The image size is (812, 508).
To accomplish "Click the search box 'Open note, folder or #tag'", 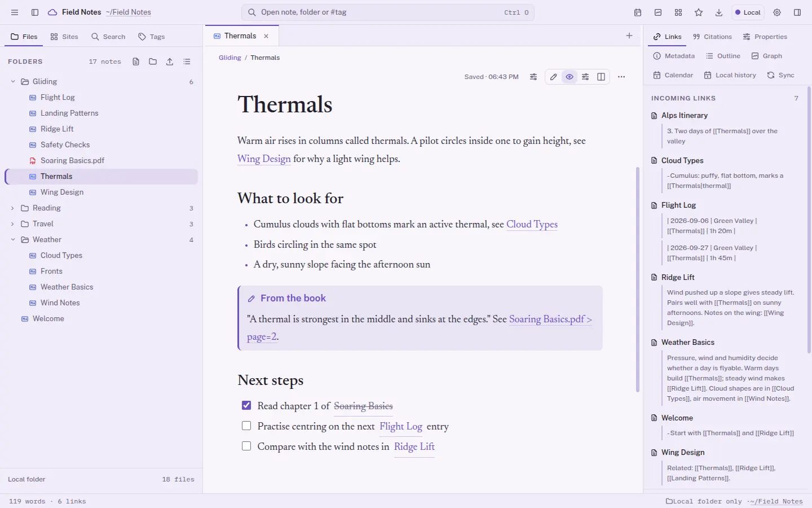I will (x=388, y=12).
